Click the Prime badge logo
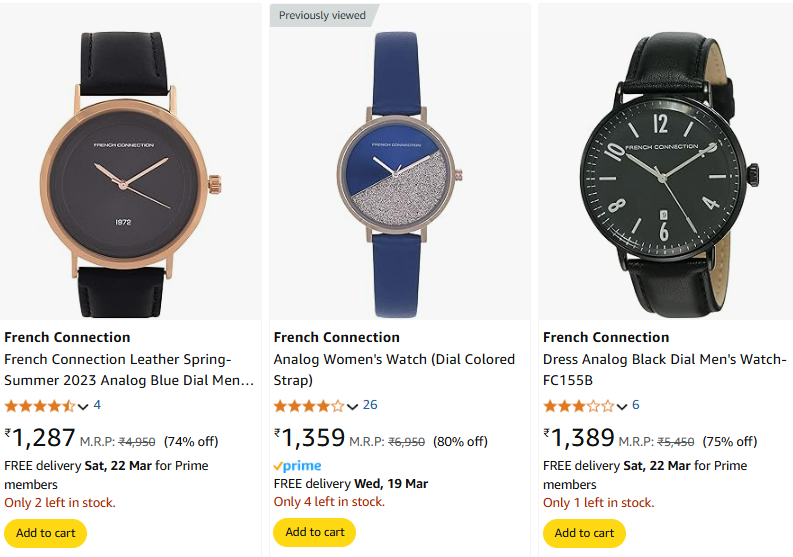Screen dimensions: 793x557 (297, 465)
